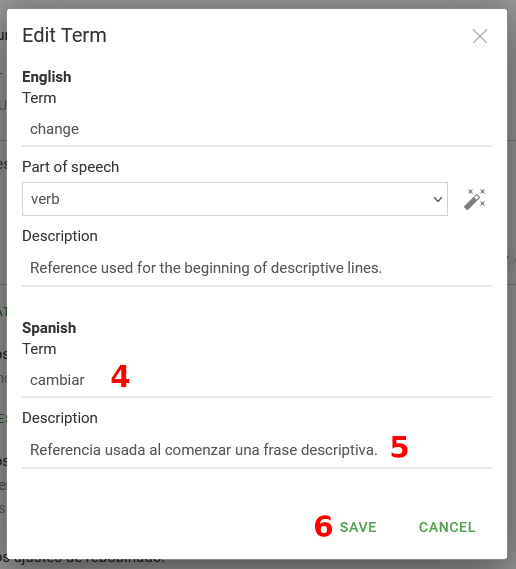Image resolution: width=516 pixels, height=569 pixels.
Task: Click the 'Term' label under Spanish
Action: coord(39,349)
